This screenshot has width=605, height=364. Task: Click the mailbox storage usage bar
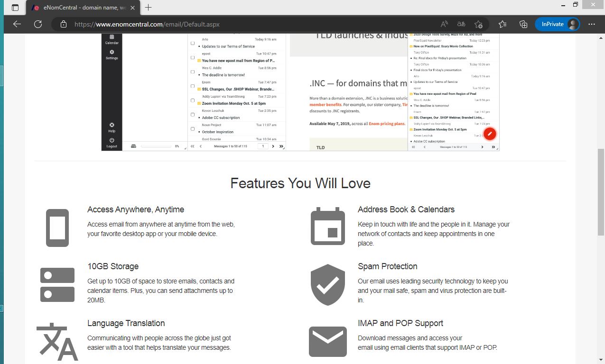pyautogui.click(x=156, y=146)
